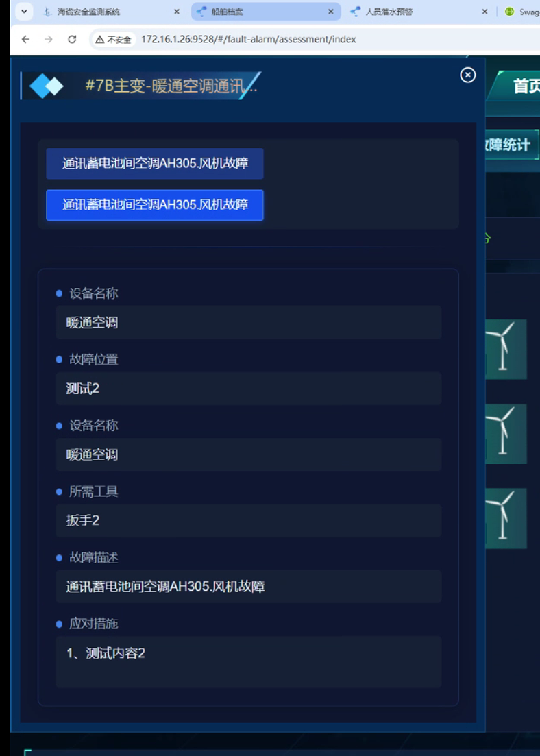This screenshot has height=756, width=540.
Task: Open the tab search chevron dropdown
Action: [x=24, y=12]
